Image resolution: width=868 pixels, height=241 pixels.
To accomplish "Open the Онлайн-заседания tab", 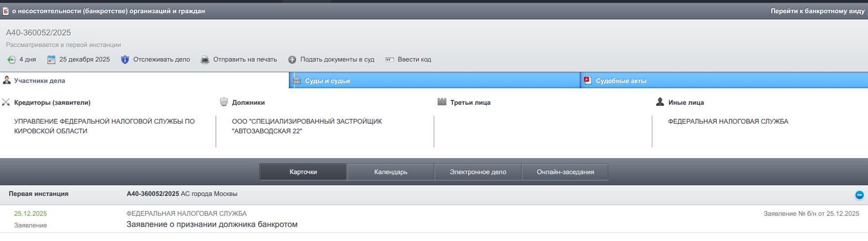I will (x=565, y=172).
